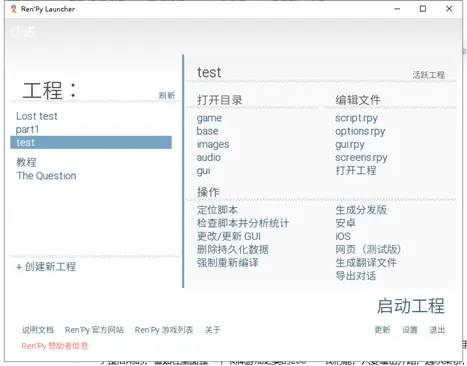Click the Ren'Py Launcher title bar icon
This screenshot has height=366, width=467.
point(14,9)
